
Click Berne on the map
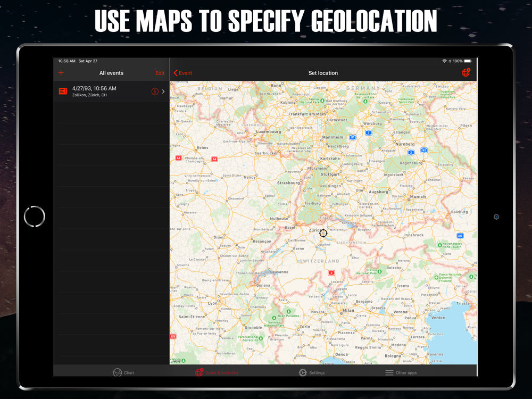click(298, 248)
